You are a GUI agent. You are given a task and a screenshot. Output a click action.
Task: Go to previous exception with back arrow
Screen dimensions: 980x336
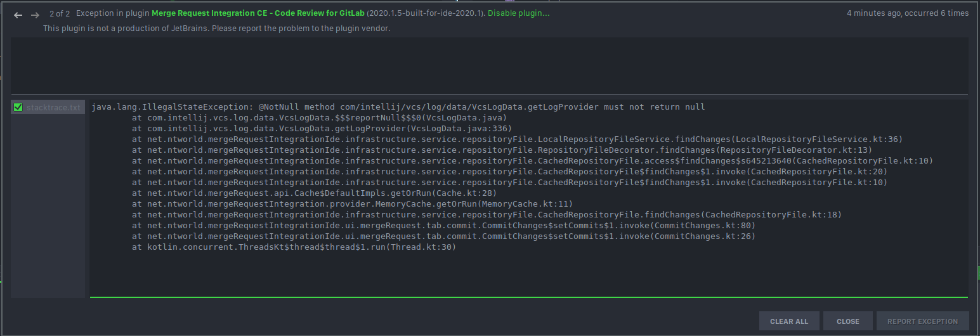coord(18,15)
